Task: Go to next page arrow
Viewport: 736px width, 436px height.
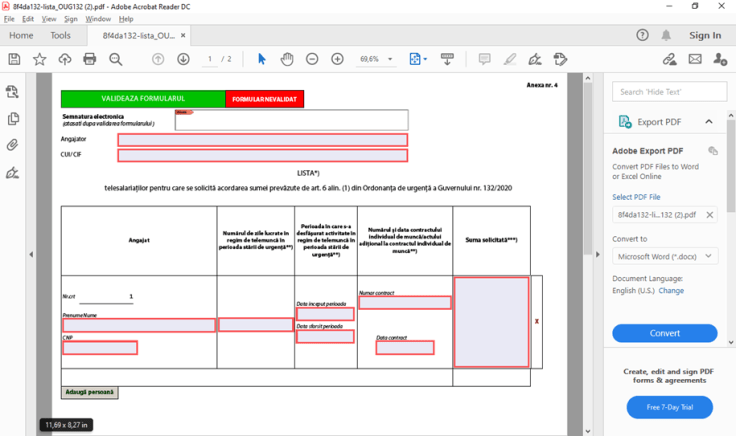Action: click(x=183, y=59)
